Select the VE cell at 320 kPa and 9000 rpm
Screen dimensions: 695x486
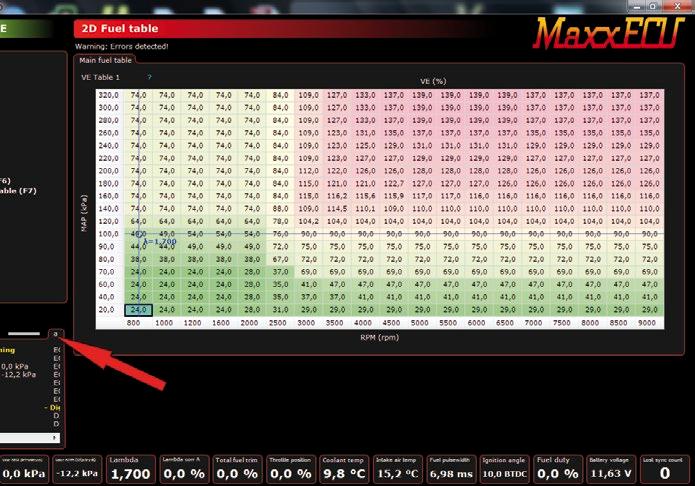650,95
